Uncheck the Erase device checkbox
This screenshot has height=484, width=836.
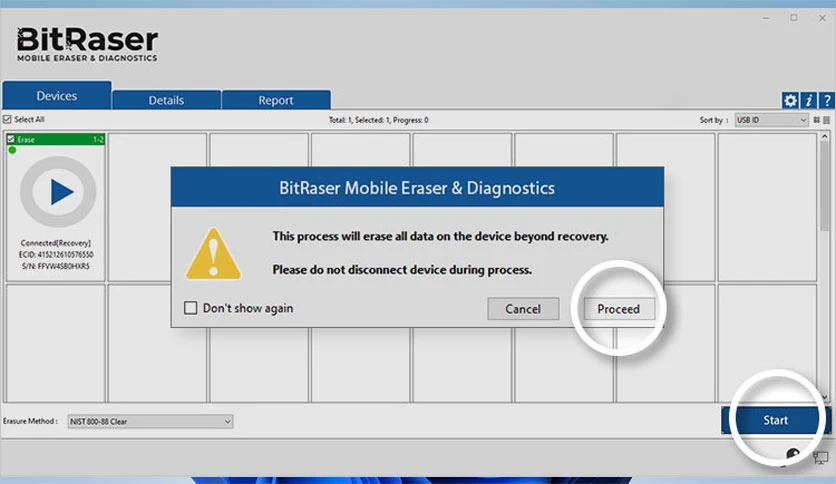point(11,139)
